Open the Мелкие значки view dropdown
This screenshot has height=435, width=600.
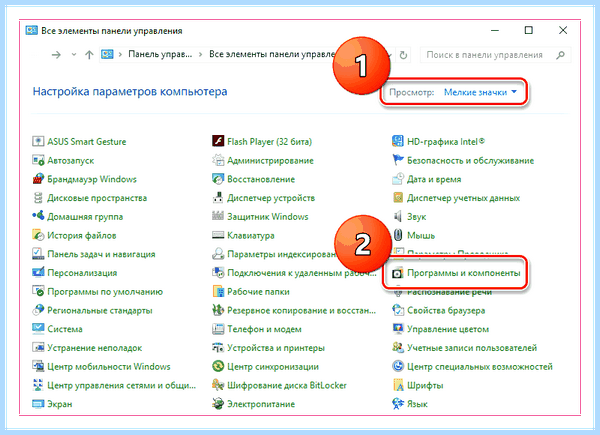tap(480, 92)
